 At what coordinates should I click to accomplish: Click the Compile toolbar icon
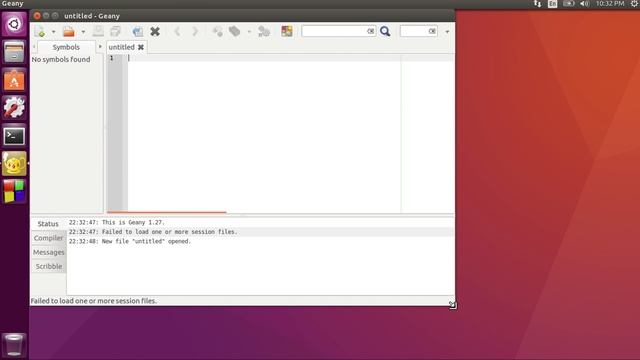tap(218, 31)
